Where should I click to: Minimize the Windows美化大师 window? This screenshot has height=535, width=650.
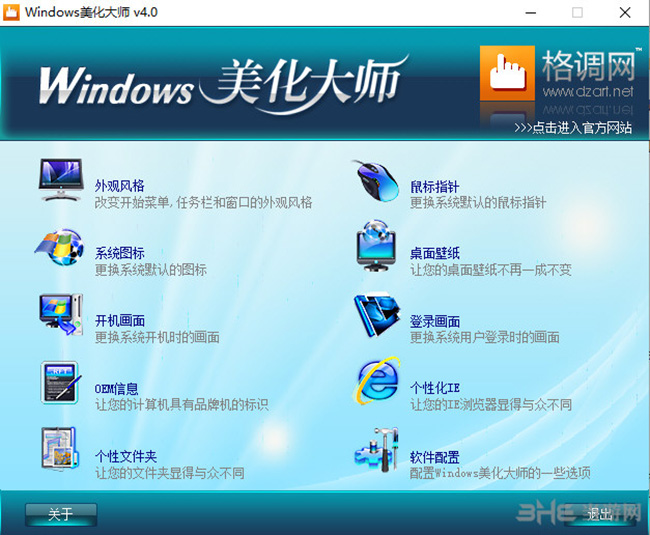[531, 12]
